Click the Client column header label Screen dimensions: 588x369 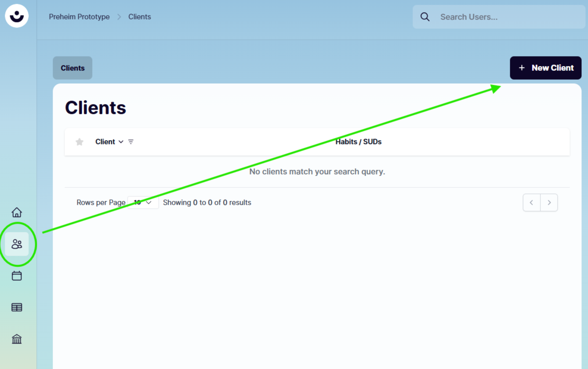(105, 142)
